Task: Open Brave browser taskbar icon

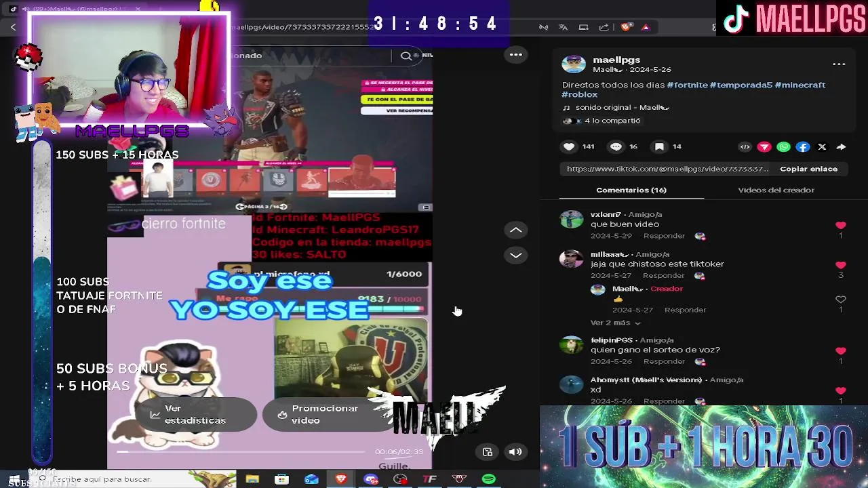Action: pyautogui.click(x=341, y=479)
